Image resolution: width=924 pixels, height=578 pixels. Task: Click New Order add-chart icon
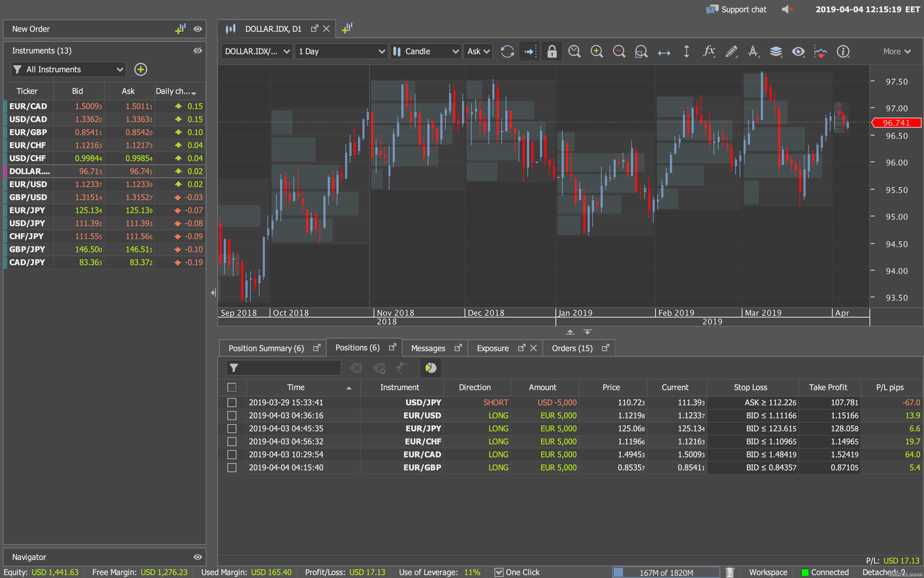click(180, 29)
